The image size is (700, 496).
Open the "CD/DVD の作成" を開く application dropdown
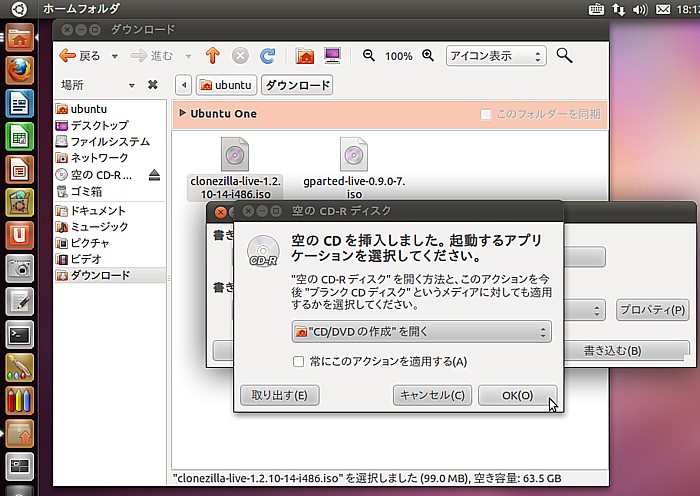(421, 332)
